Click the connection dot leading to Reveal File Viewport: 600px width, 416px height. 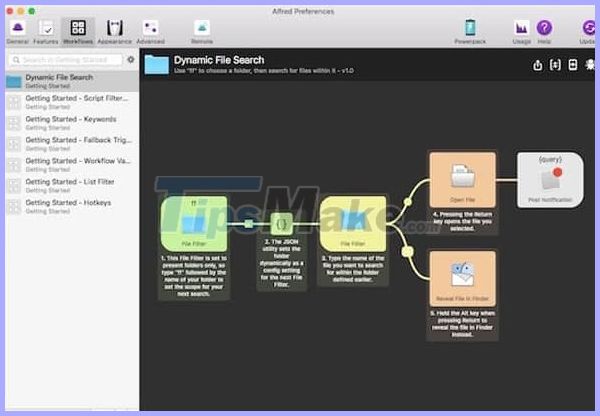[x=408, y=251]
